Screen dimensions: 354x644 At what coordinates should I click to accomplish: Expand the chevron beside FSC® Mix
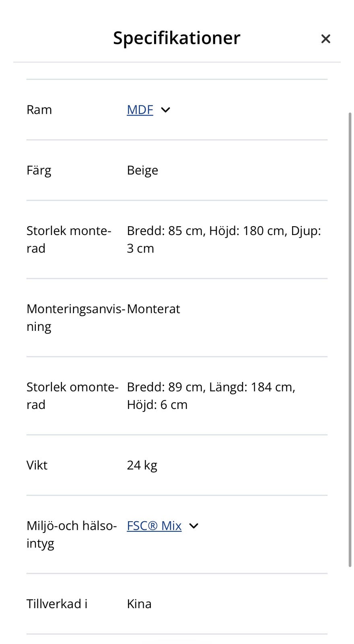(x=193, y=526)
